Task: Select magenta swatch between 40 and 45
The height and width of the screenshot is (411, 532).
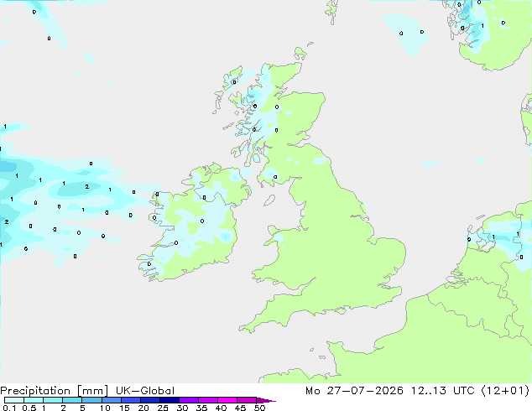Action: [227, 400]
